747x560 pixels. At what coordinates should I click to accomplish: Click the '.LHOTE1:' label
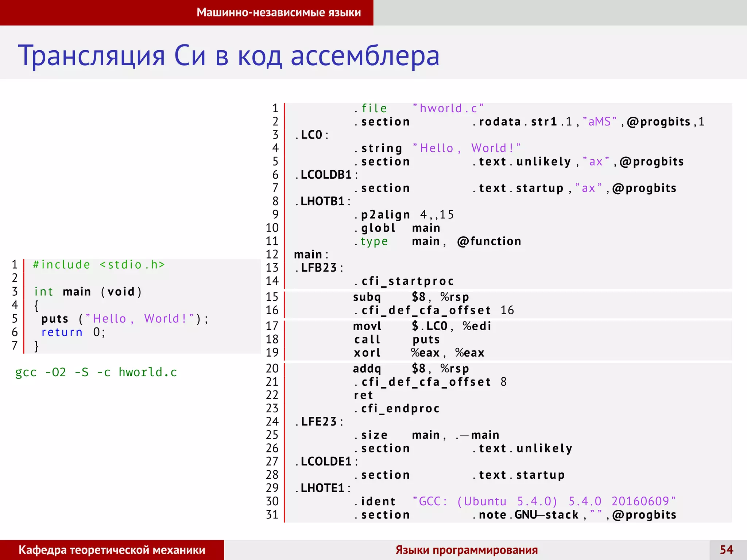(323, 488)
